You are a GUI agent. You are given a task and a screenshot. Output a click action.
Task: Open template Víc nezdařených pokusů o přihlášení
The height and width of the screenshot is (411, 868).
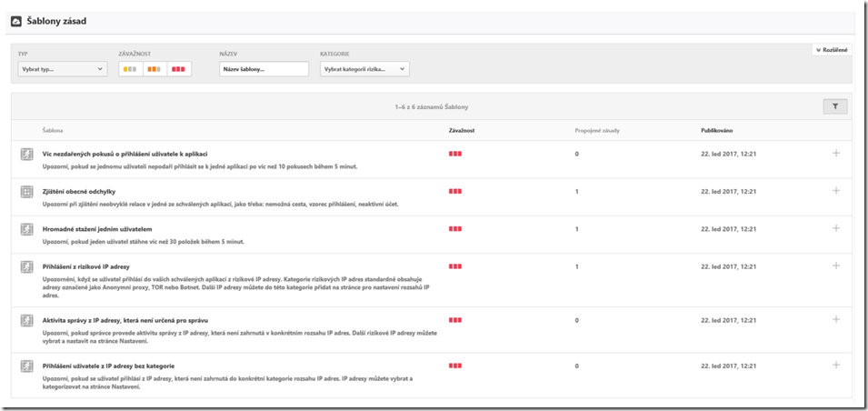[x=125, y=154]
